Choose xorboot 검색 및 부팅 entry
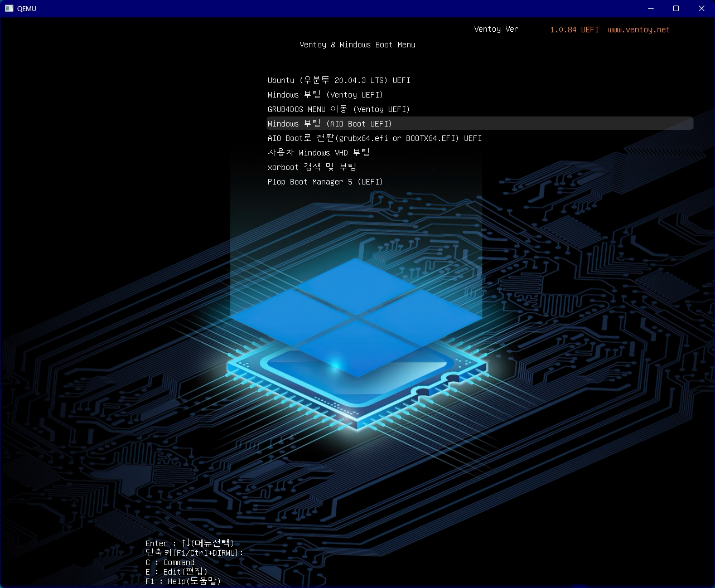The width and height of the screenshot is (715, 588). (312, 167)
